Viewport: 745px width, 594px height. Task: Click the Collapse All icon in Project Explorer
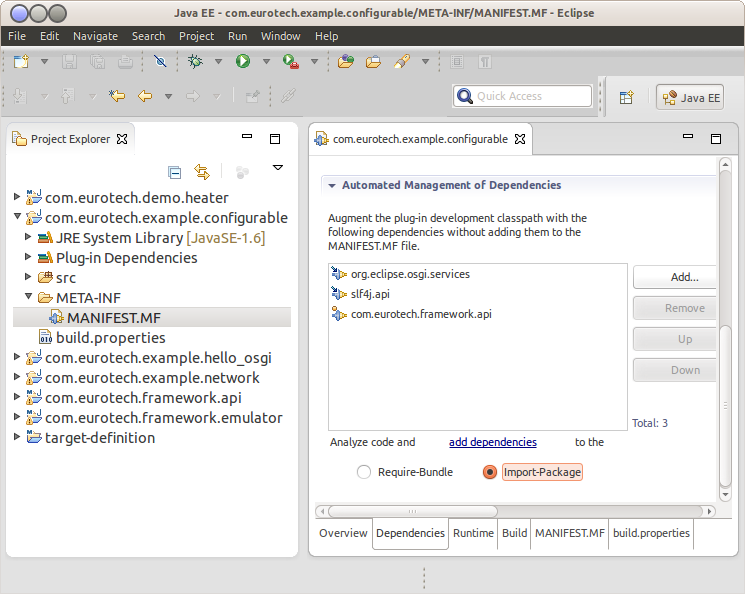coord(174,172)
